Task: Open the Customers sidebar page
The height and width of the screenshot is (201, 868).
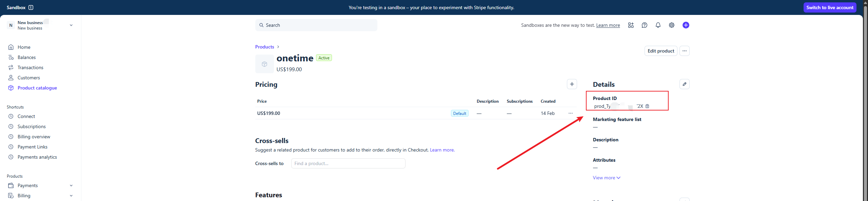Action: (28, 78)
